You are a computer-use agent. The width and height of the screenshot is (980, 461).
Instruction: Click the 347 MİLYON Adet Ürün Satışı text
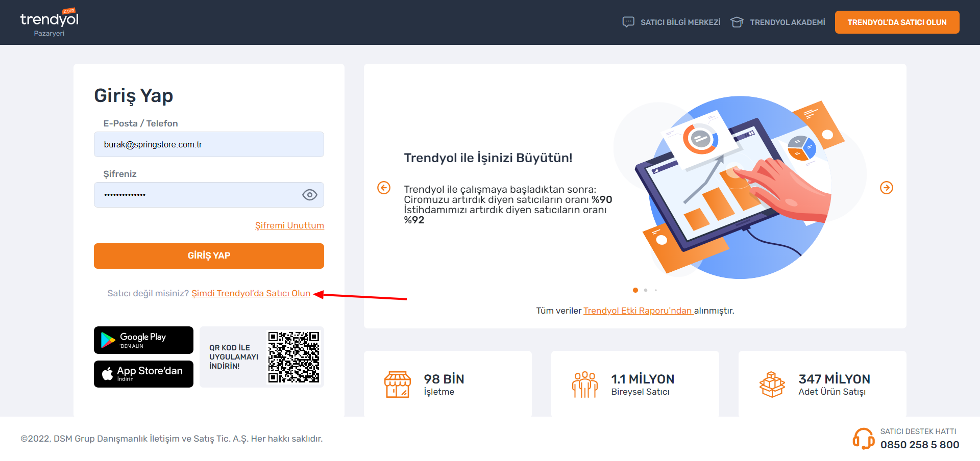(x=834, y=385)
